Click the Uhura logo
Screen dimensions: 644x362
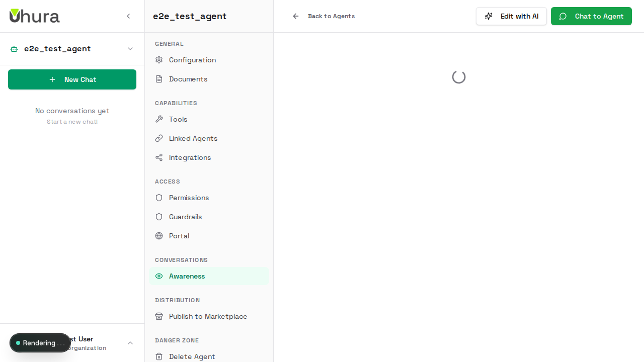coord(34,16)
